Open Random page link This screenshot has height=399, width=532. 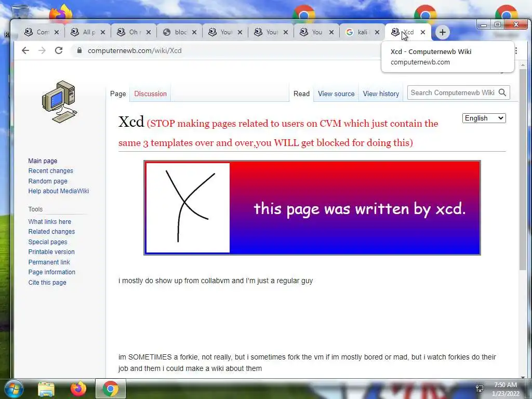(x=48, y=181)
